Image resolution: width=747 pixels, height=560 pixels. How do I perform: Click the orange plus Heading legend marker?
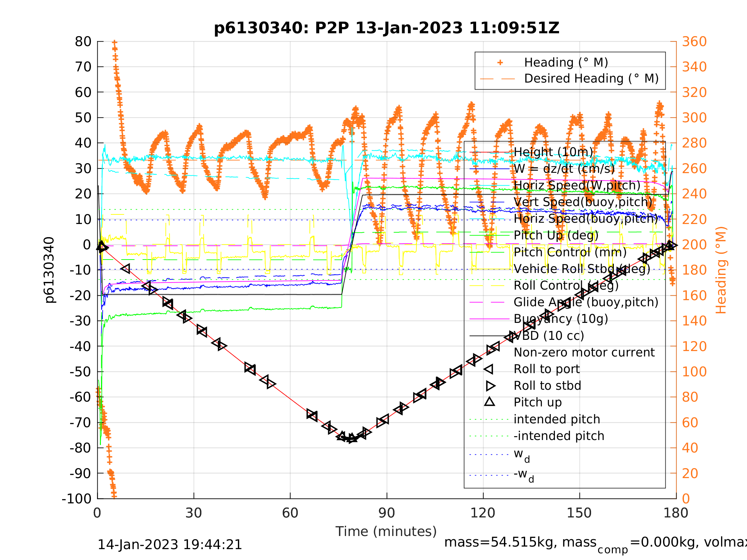point(500,62)
